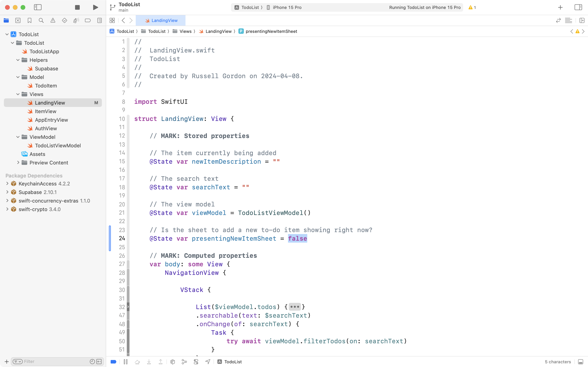This screenshot has width=588, height=367.
Task: Click the Filter field below the navigator
Action: [49, 361]
